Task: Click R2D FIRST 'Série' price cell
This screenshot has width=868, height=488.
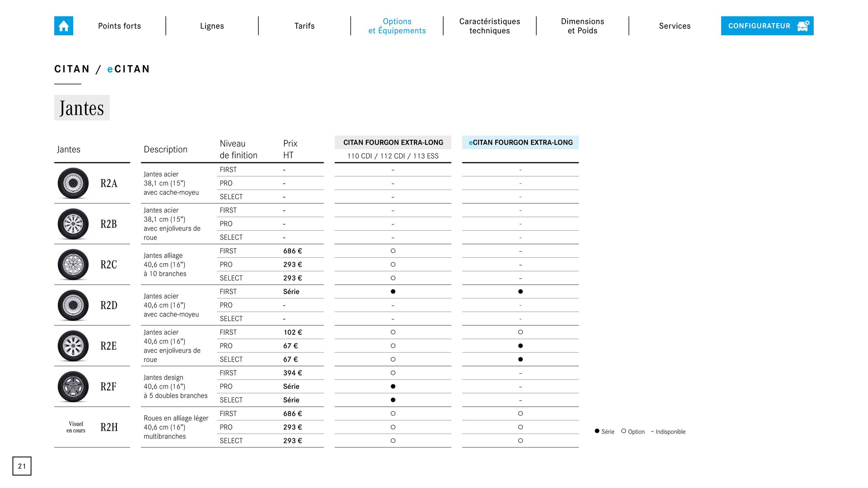Action: point(291,292)
